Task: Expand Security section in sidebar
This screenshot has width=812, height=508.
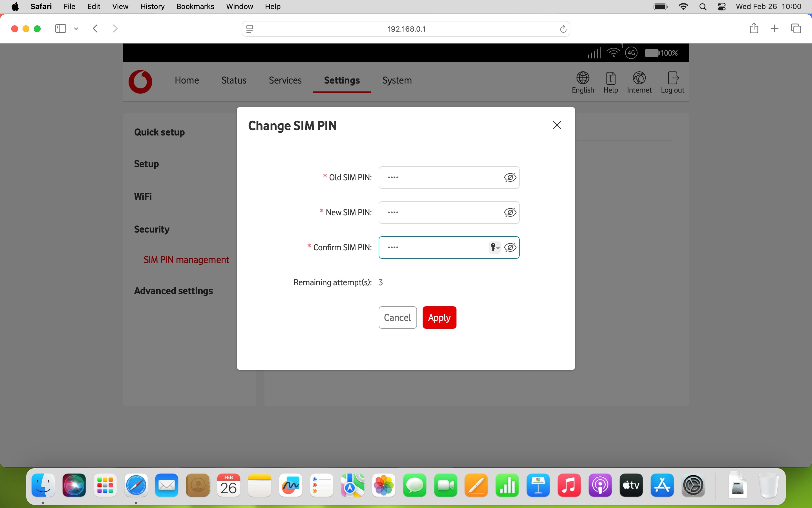Action: point(152,229)
